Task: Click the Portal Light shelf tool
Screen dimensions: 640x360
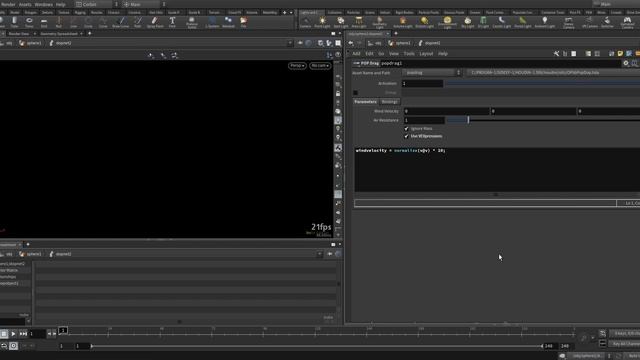Action: coord(523,22)
